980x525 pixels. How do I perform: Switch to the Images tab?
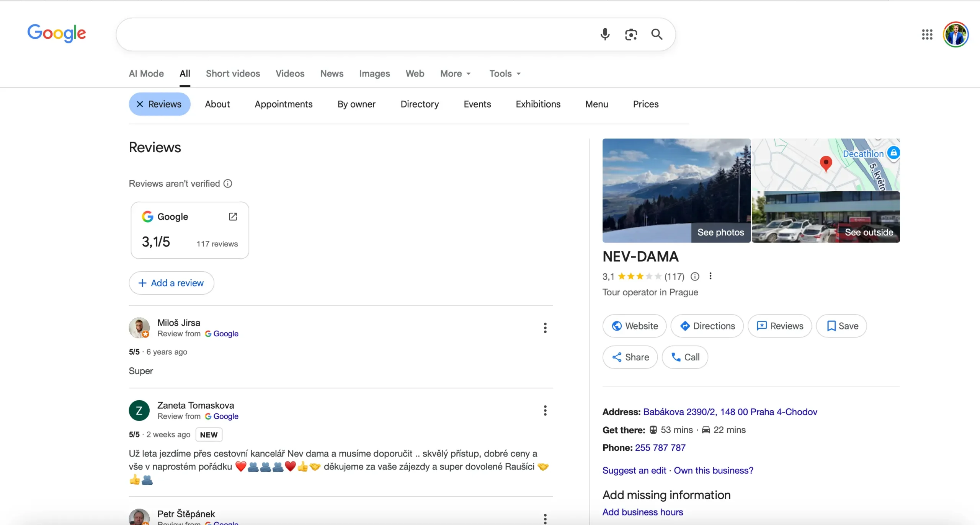(374, 73)
